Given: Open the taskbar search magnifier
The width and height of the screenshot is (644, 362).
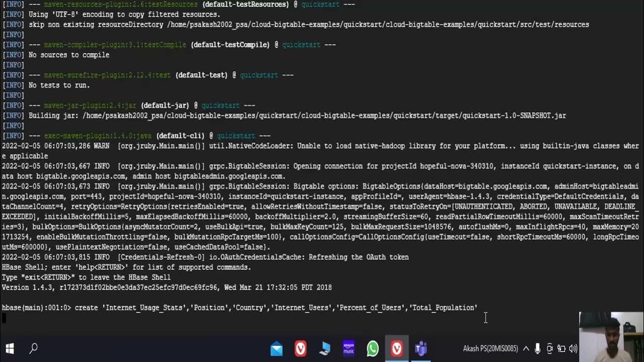Looking at the screenshot, I should point(34,348).
